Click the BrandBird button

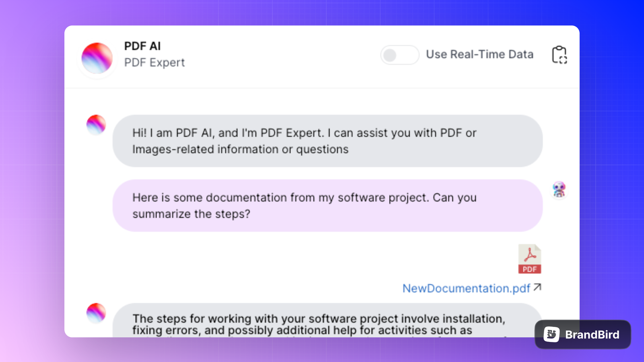click(582, 334)
